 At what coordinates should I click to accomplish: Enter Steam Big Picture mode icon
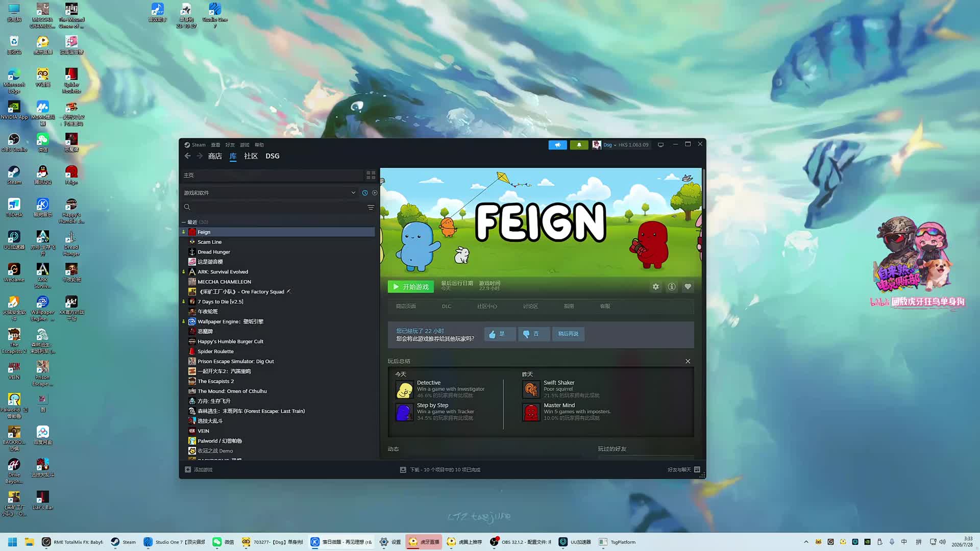click(x=660, y=145)
